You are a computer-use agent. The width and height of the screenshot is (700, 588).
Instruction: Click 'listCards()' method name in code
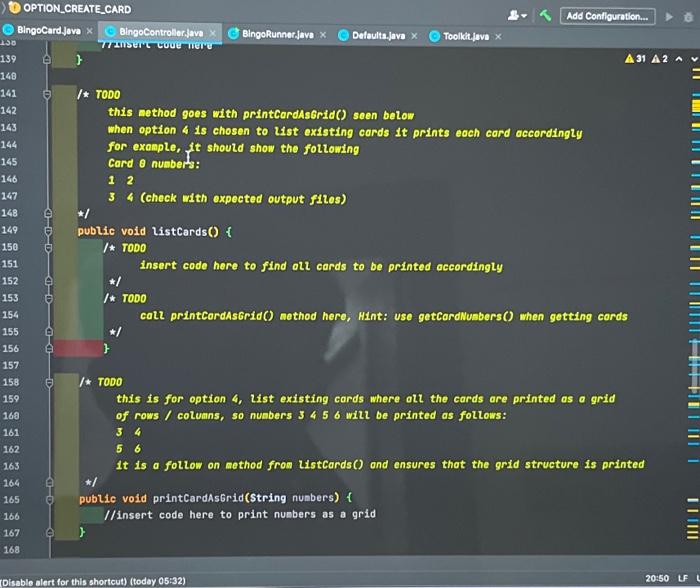click(185, 231)
